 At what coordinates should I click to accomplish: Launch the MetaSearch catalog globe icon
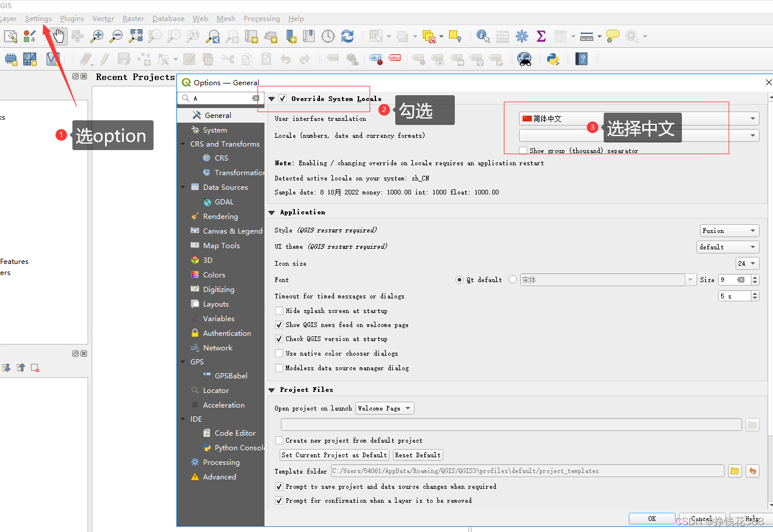click(x=524, y=58)
